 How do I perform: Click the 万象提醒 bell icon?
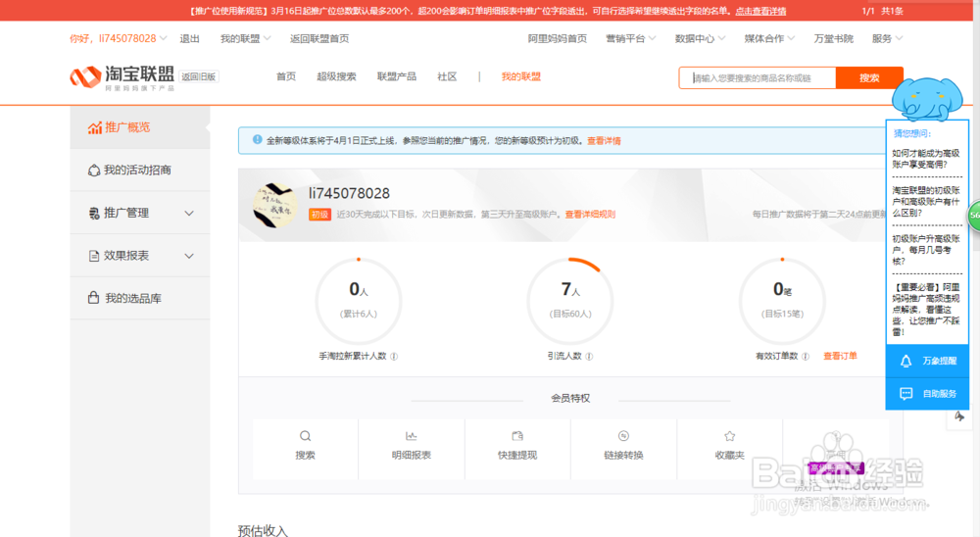906,361
